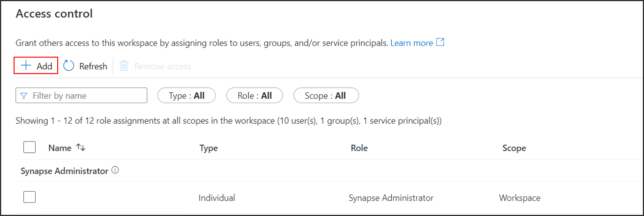The width and height of the screenshot is (644, 216).
Task: Click the external link icon beside Learn more
Action: point(440,43)
